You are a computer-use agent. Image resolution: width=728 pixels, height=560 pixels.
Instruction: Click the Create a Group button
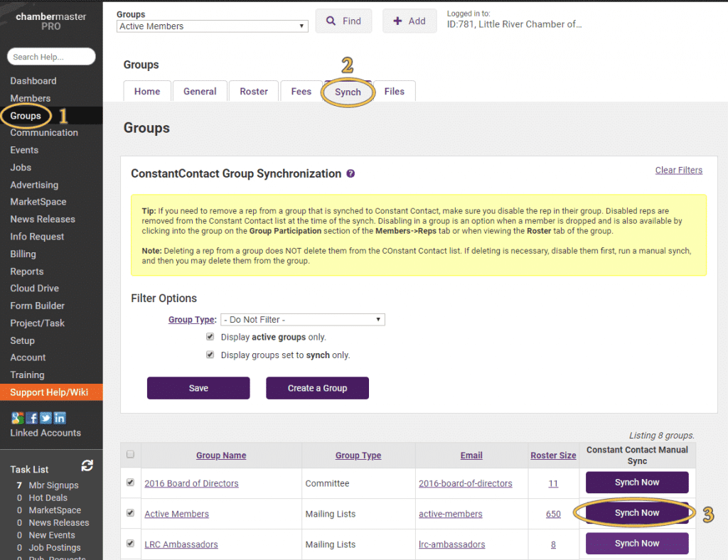click(x=317, y=388)
